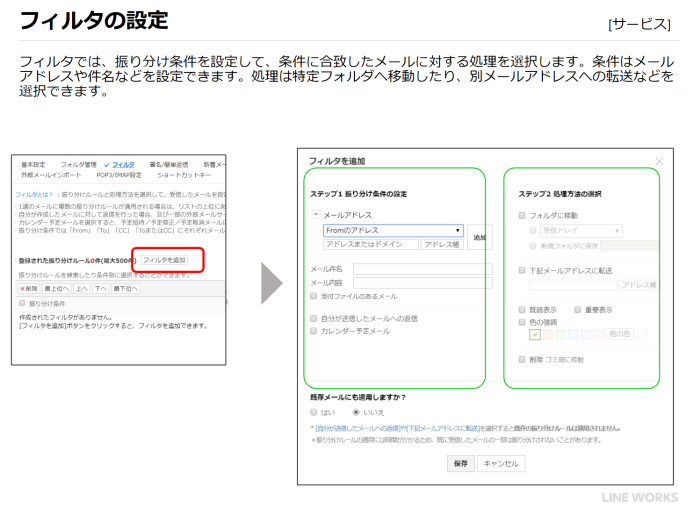
Task: Click the 他の色 button
Action: tap(620, 334)
